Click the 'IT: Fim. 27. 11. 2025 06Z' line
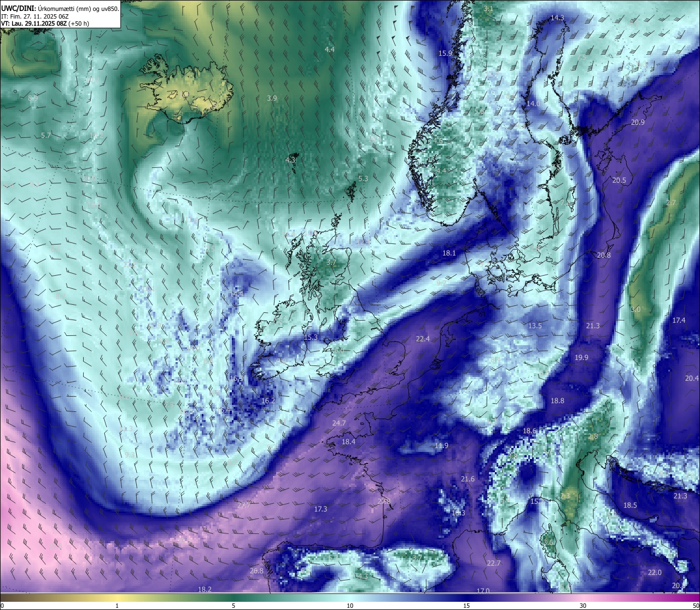This screenshot has width=700, height=610. (35, 16)
